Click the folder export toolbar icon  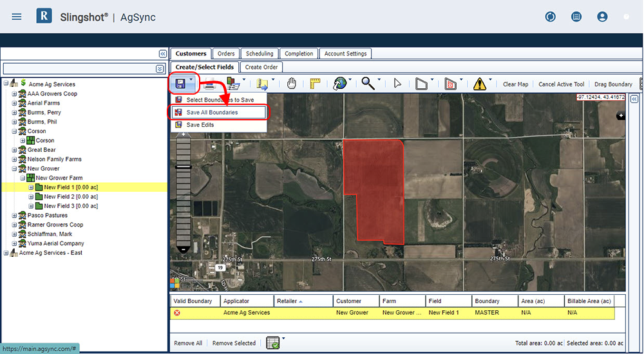pos(262,84)
